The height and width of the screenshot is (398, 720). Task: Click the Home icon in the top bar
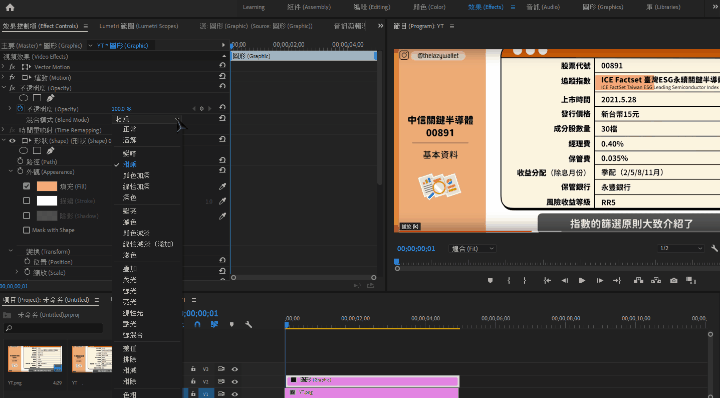pyautogui.click(x=10, y=7)
